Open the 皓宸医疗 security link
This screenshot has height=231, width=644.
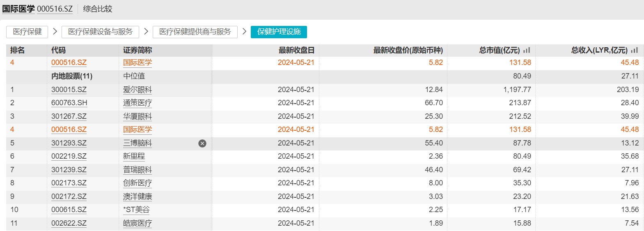pyautogui.click(x=138, y=223)
